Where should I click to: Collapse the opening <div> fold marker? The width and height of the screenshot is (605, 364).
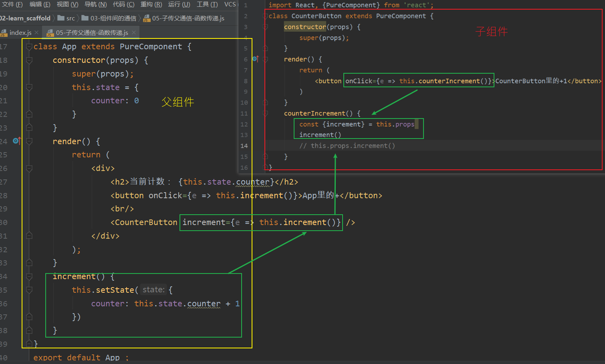point(29,169)
